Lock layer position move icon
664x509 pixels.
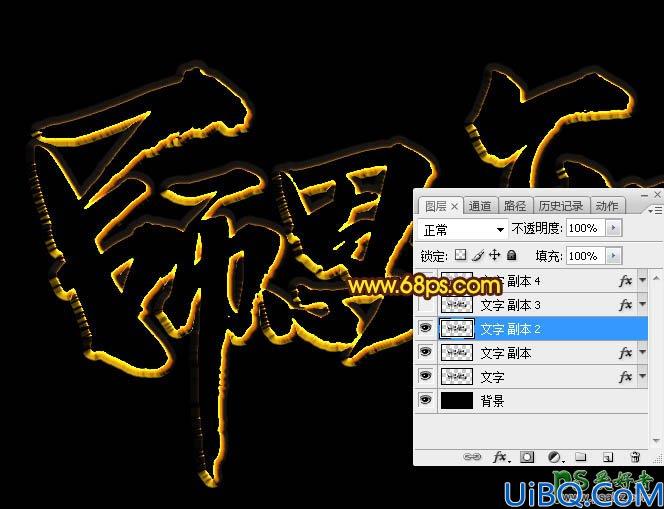(x=494, y=255)
